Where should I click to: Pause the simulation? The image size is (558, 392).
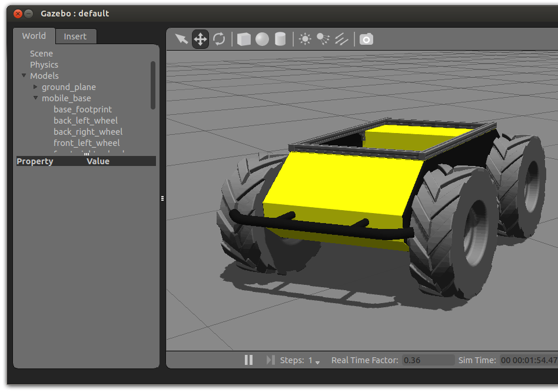(x=248, y=360)
